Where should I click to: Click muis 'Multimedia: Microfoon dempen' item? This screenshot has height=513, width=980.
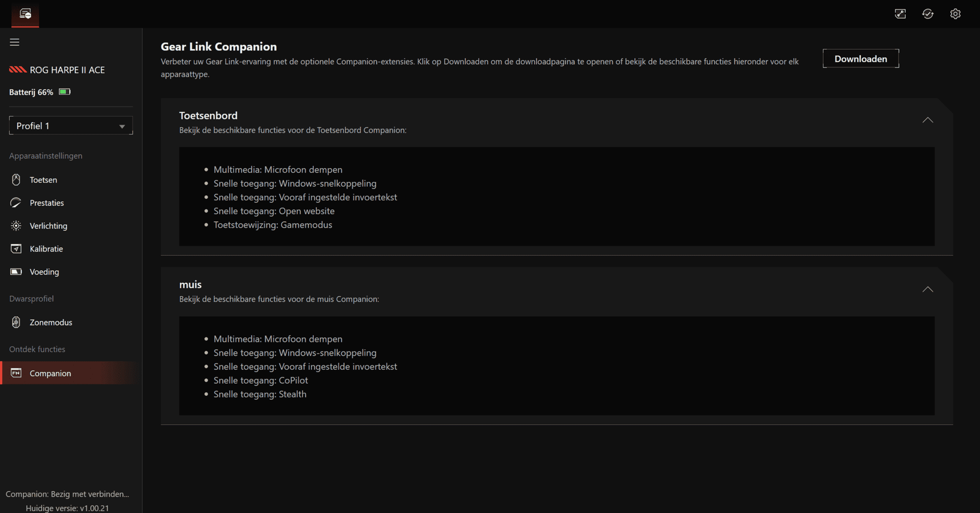278,339
